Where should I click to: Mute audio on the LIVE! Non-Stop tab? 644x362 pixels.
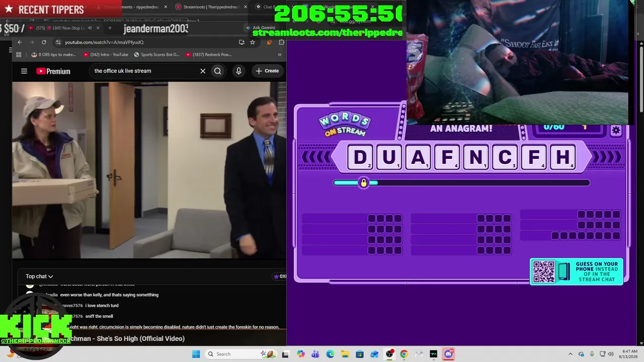click(x=90, y=28)
